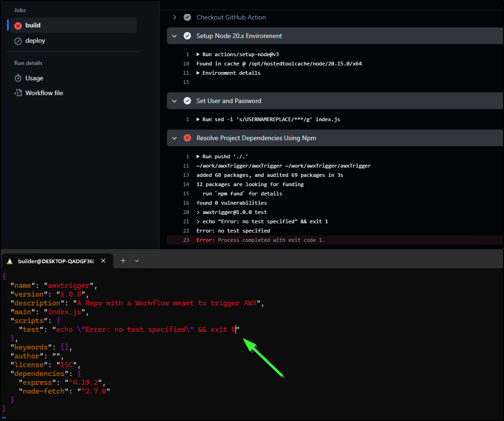Open the failed build job
504x421 pixels.
pos(74,26)
